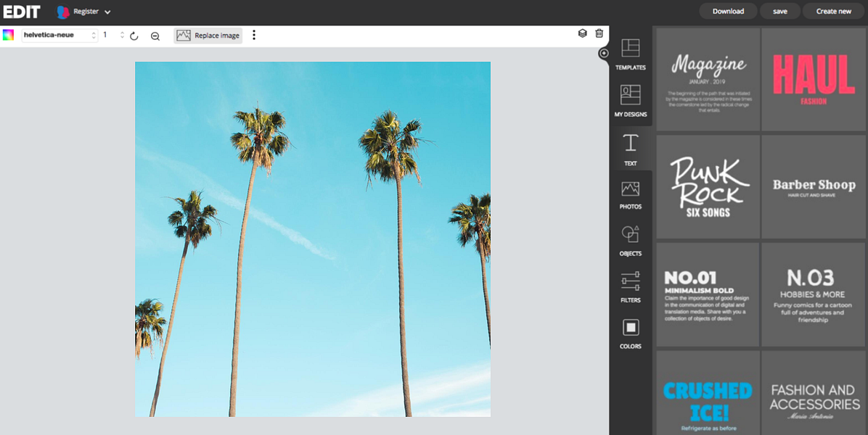868x435 pixels.
Task: Click the zoom out magnifier icon
Action: click(x=155, y=36)
